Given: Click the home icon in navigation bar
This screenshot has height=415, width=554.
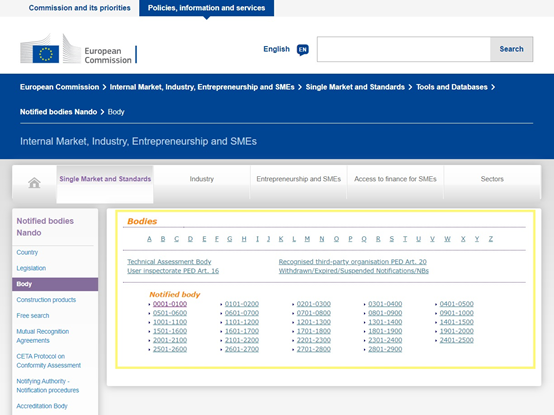Looking at the screenshot, I should 34,183.
